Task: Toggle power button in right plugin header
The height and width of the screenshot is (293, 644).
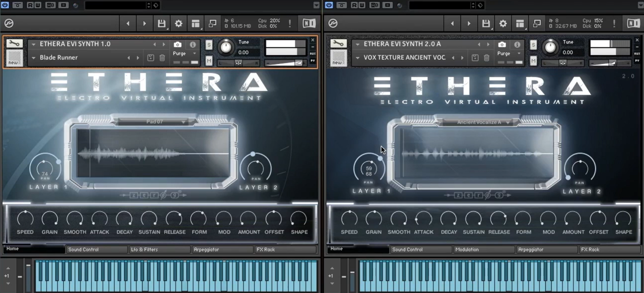Action: [329, 5]
